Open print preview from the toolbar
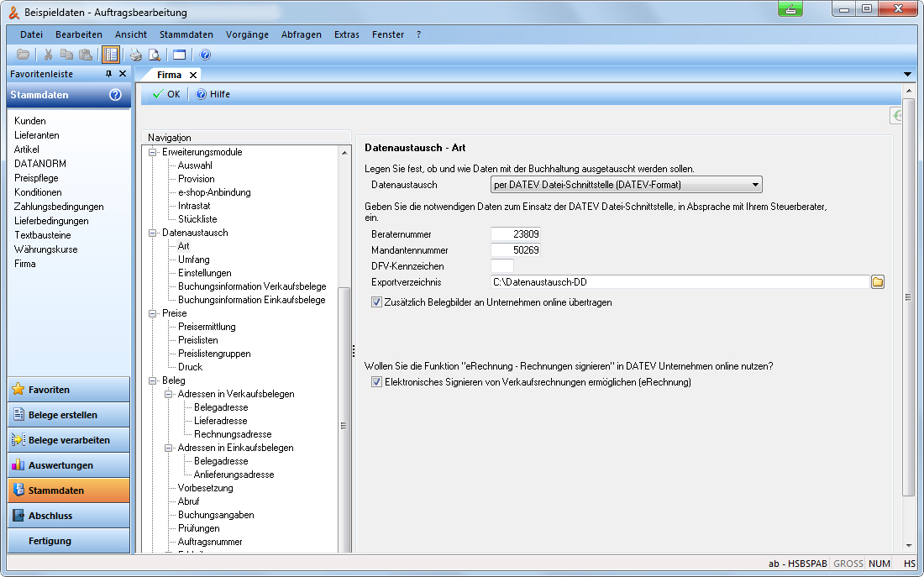924x577 pixels. click(x=155, y=55)
